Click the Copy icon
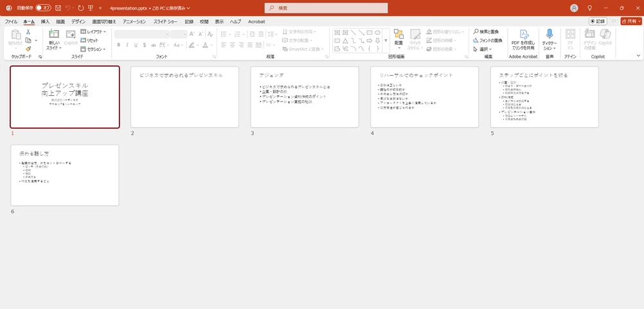The height and width of the screenshot is (309, 644). [28, 40]
